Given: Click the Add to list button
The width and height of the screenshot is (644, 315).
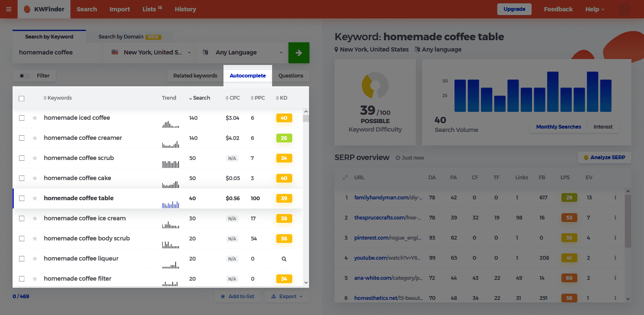Looking at the screenshot, I should coord(237,297).
